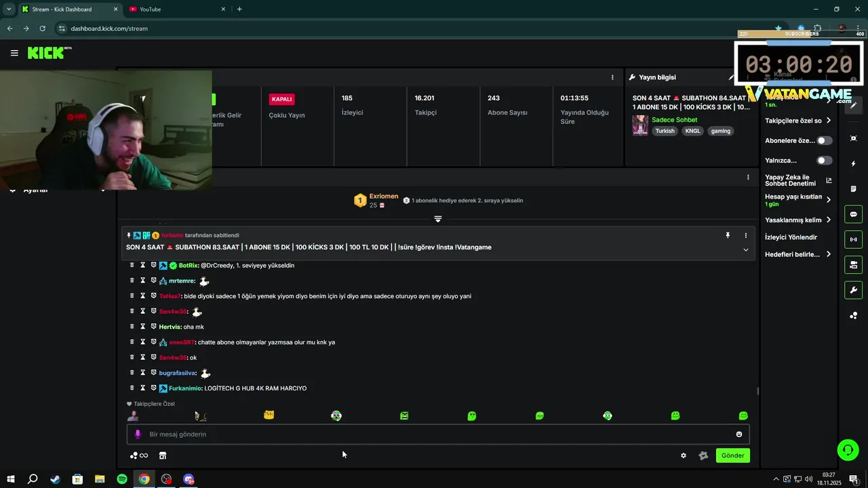Unpin the pinned message with the pin icon

point(728,235)
